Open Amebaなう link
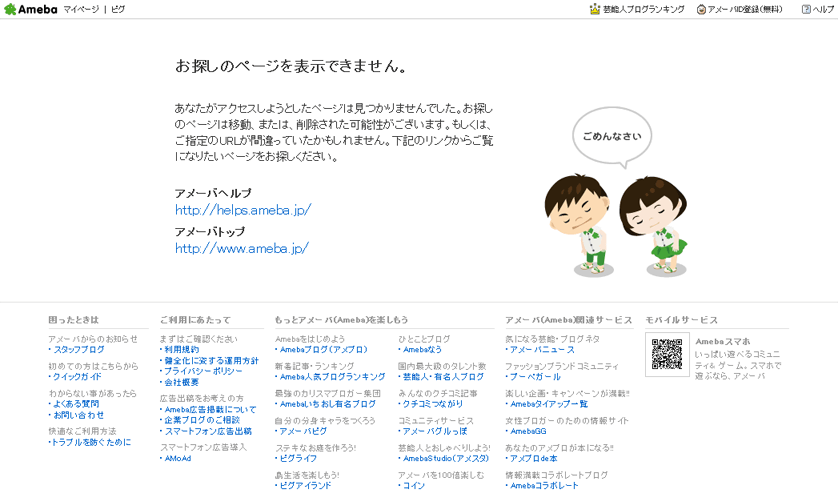This screenshot has height=498, width=838. 422,349
